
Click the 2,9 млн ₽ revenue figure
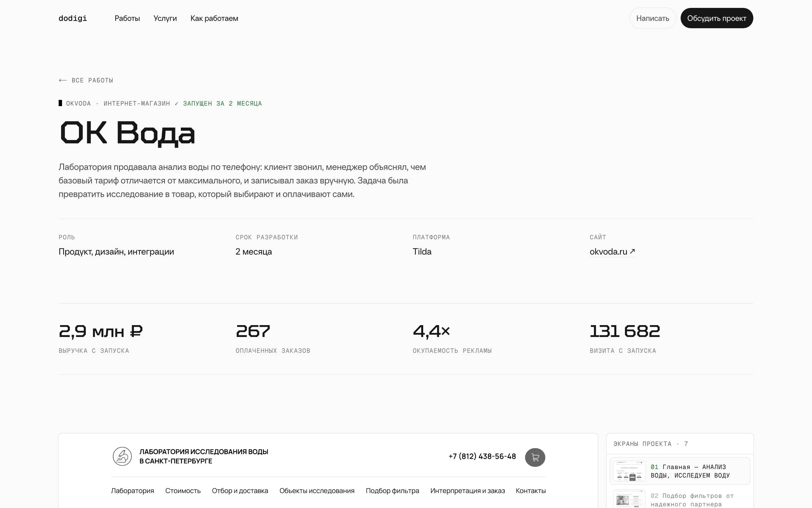pos(101,331)
